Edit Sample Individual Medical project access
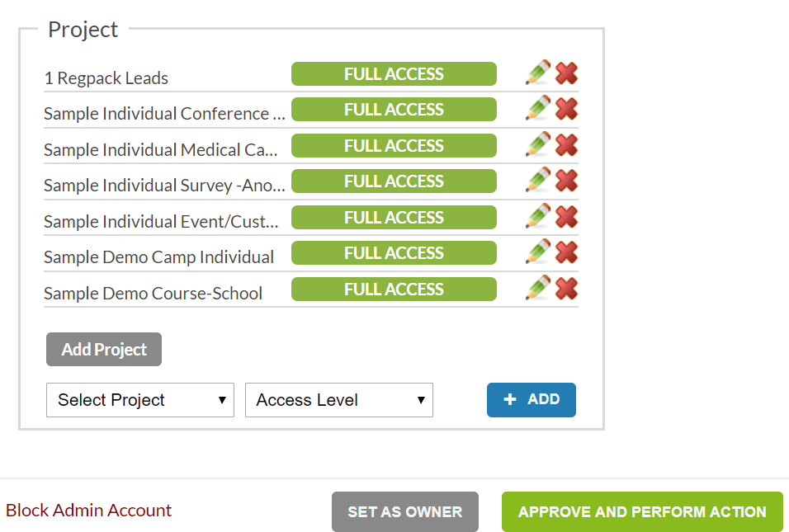 [x=537, y=145]
